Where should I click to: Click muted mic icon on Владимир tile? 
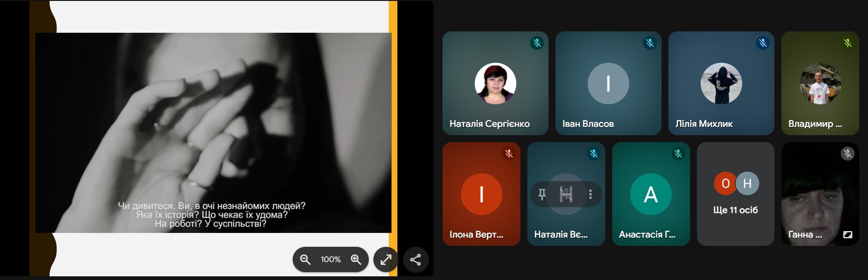point(847,43)
